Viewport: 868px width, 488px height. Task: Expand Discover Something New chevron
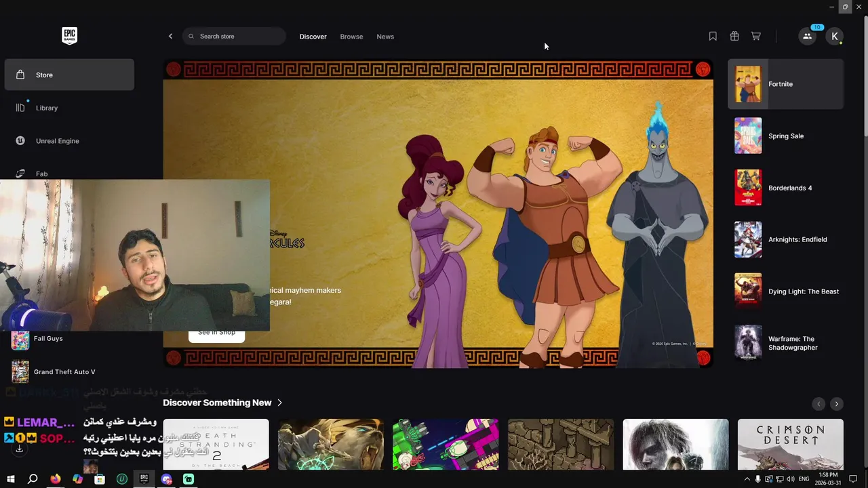pos(279,403)
